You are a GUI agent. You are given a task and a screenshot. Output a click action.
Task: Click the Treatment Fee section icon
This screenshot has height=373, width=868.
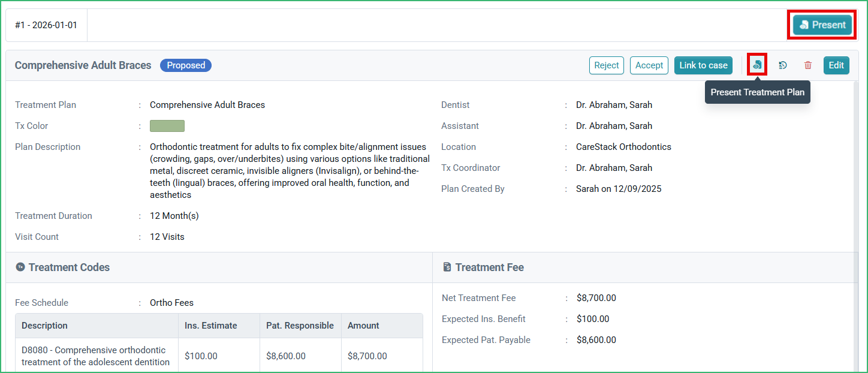coord(447,267)
